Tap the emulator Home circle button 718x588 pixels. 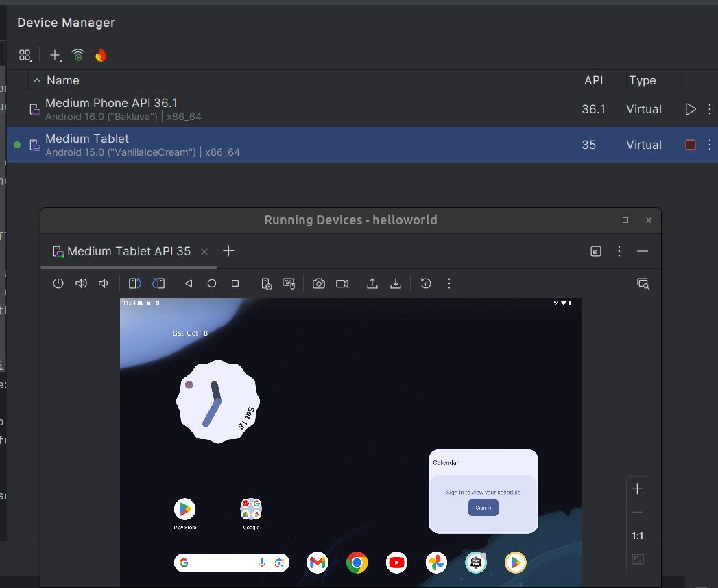click(212, 283)
